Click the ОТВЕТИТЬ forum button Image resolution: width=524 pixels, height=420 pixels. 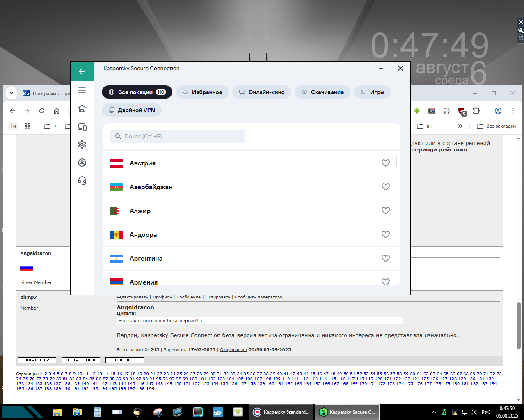click(125, 360)
